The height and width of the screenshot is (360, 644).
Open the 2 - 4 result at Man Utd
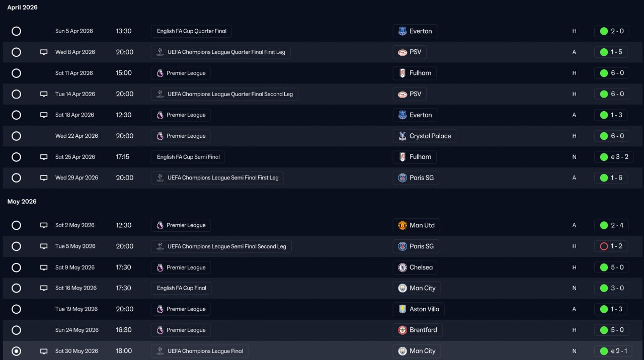(611, 225)
